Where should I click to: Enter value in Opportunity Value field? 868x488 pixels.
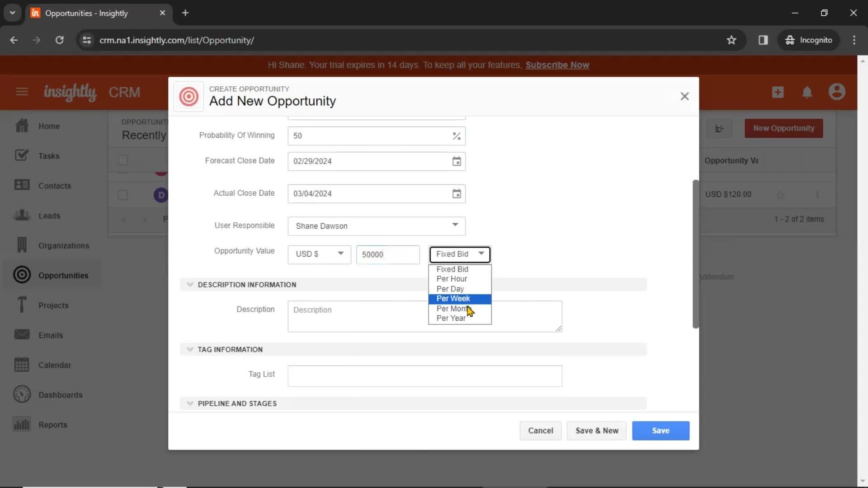pos(388,254)
